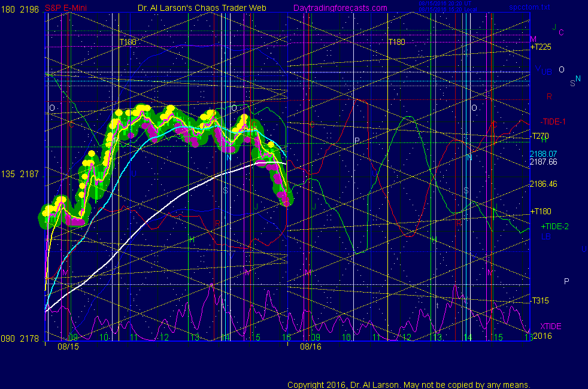Image resolution: width=588 pixels, height=389 pixels.
Task: Click the magenta "XTIDE" legend label
Action: click(x=550, y=326)
